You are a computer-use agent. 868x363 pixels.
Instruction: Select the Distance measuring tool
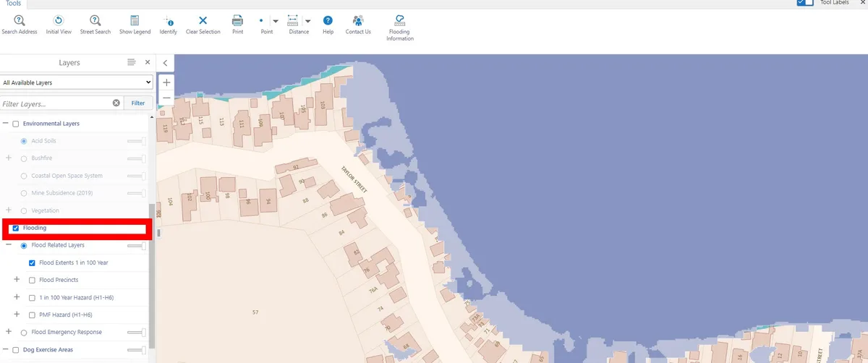[294, 25]
